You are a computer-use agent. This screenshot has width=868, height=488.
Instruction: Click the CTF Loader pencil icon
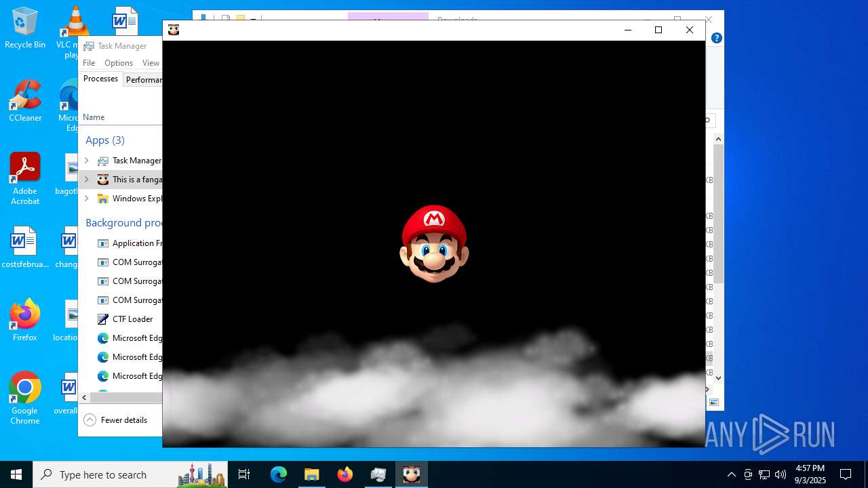pos(103,319)
